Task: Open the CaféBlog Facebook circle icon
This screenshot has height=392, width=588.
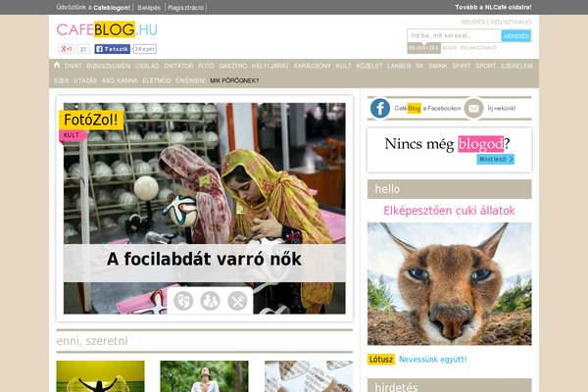Action: coord(380,108)
